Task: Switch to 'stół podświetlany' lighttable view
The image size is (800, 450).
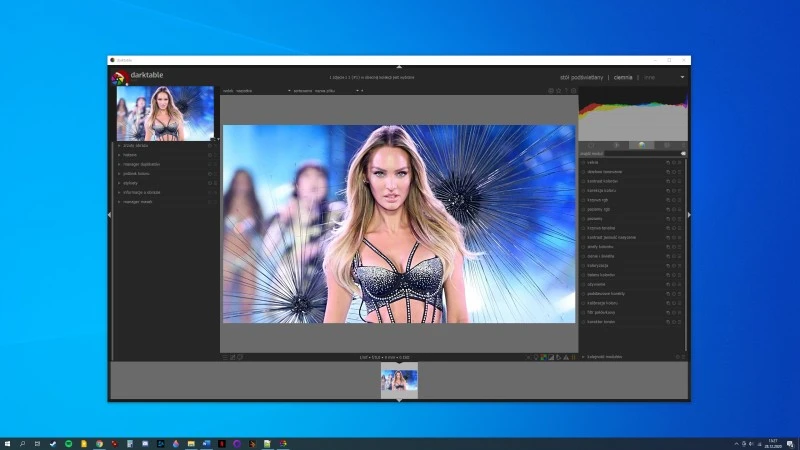Action: [582, 76]
